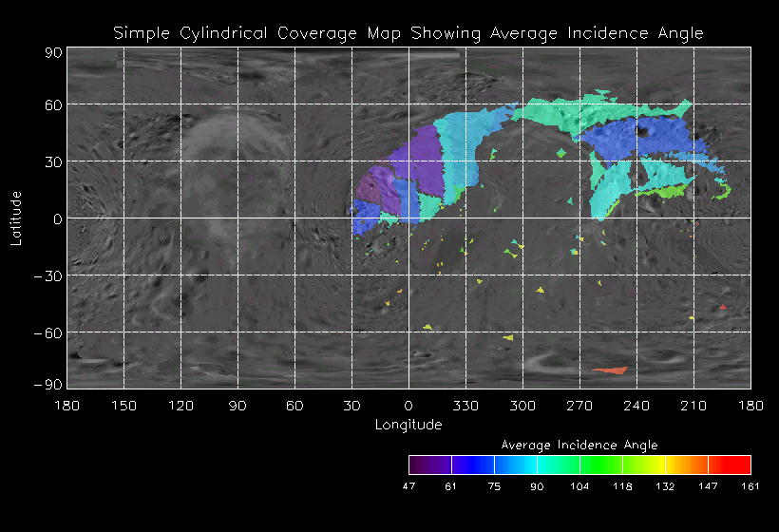The width and height of the screenshot is (779, 532).
Task: Click the 120 longitude tick label
Action: pos(180,405)
